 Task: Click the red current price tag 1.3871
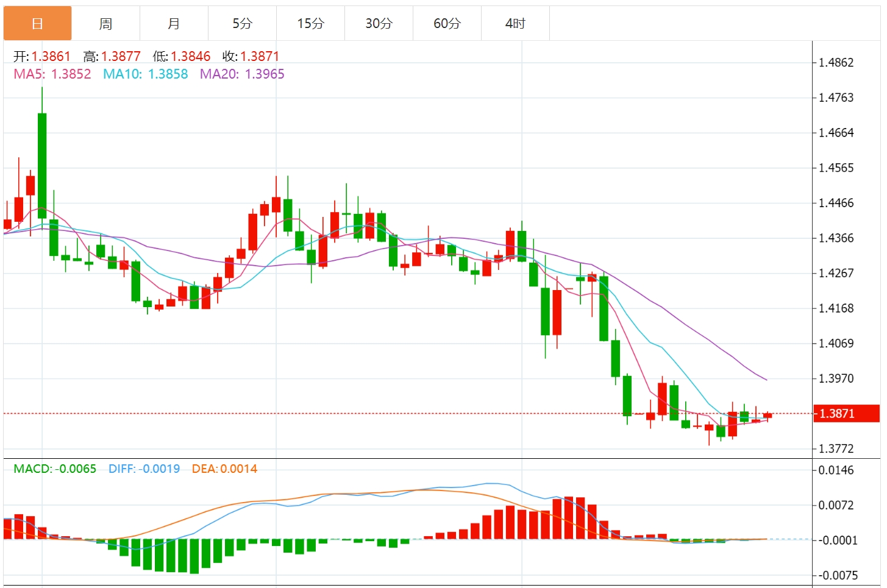coord(847,413)
